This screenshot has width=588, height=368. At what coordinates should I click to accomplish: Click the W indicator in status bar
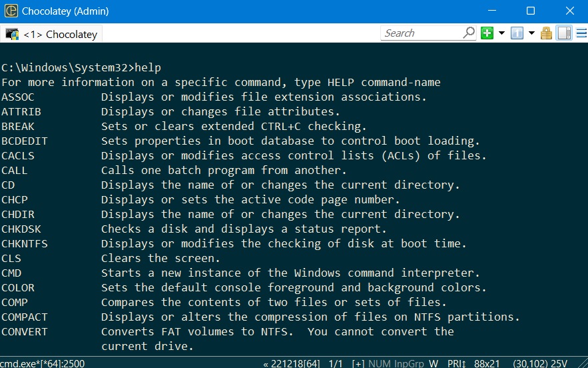tap(434, 363)
